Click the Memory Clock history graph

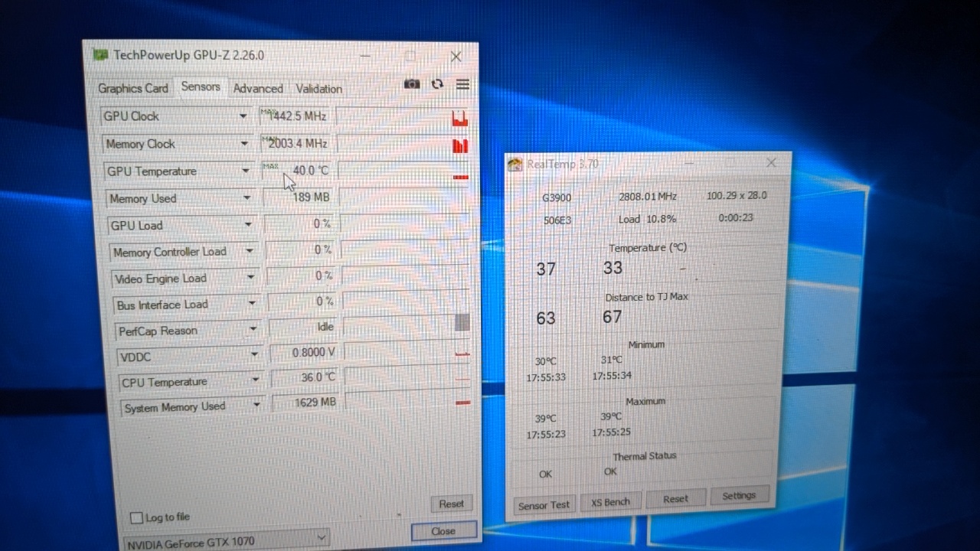click(403, 144)
